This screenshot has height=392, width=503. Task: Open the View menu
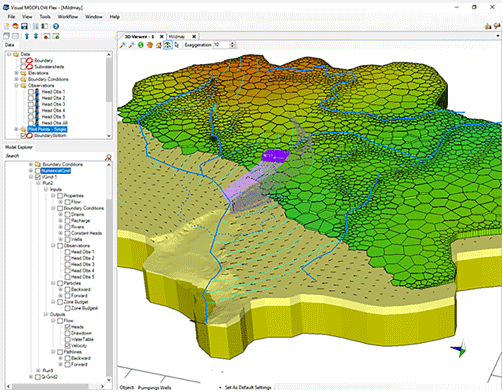[27, 17]
